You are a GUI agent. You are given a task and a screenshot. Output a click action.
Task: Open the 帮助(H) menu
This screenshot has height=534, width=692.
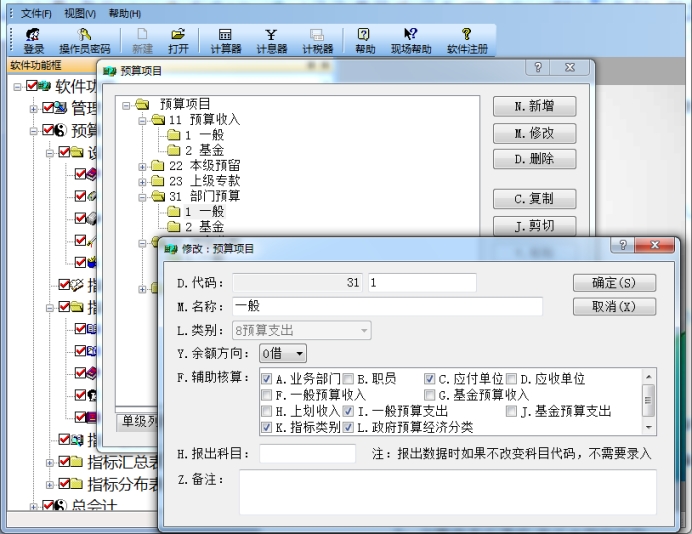pyautogui.click(x=125, y=14)
